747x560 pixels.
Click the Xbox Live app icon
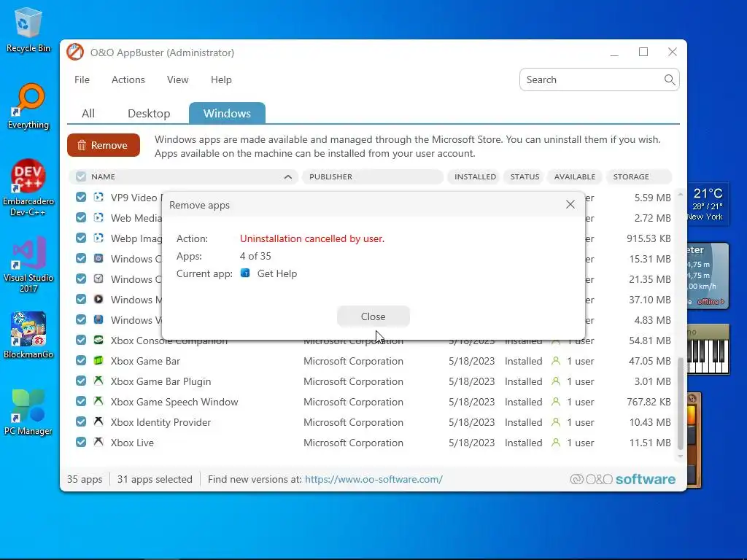pos(98,443)
